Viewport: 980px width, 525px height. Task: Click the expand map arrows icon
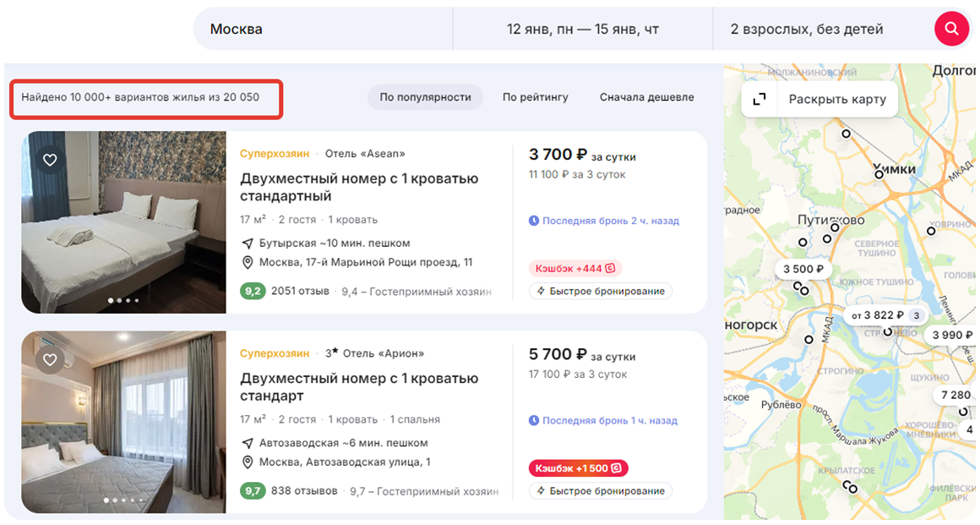pyautogui.click(x=759, y=99)
